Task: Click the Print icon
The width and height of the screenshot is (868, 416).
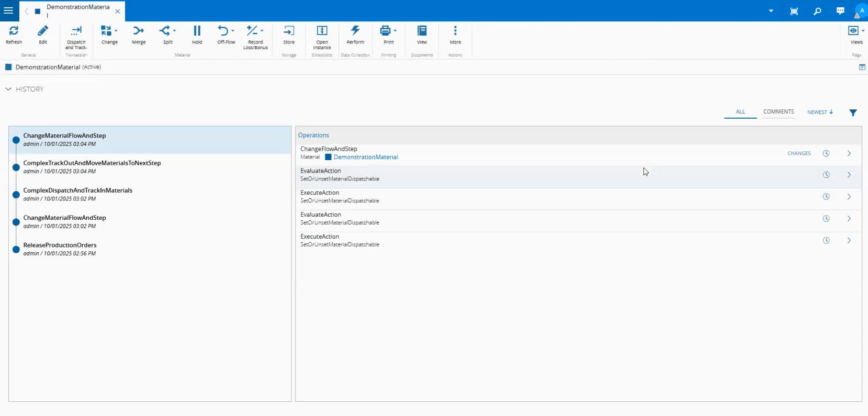Action: click(x=386, y=31)
